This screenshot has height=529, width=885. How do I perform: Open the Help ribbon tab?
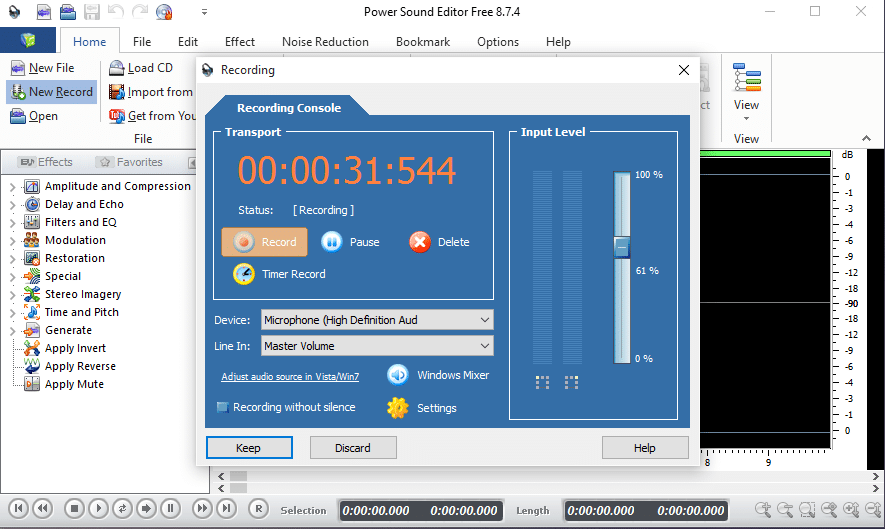tap(558, 42)
